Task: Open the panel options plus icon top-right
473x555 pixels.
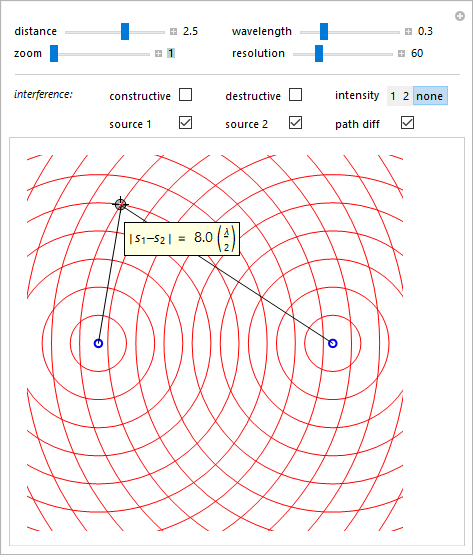Action: (460, 16)
